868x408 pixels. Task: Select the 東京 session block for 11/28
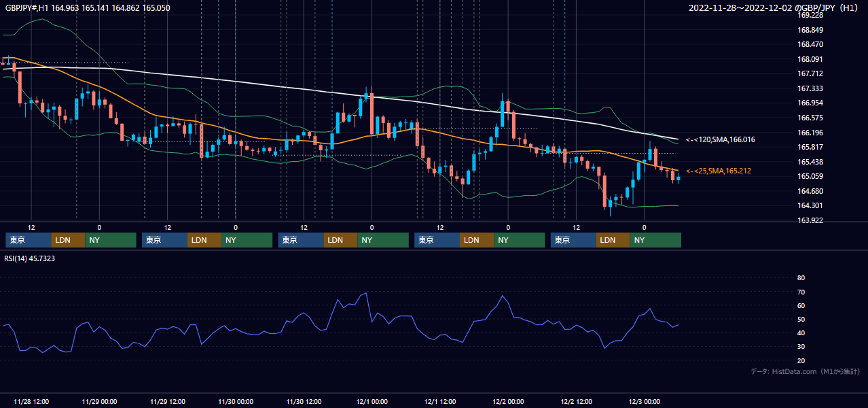click(29, 240)
